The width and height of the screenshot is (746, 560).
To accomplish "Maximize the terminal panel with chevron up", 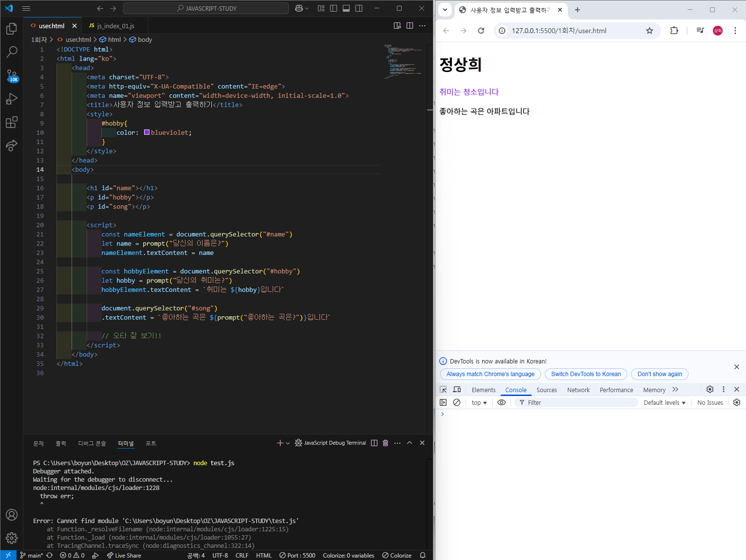I will pos(410,443).
